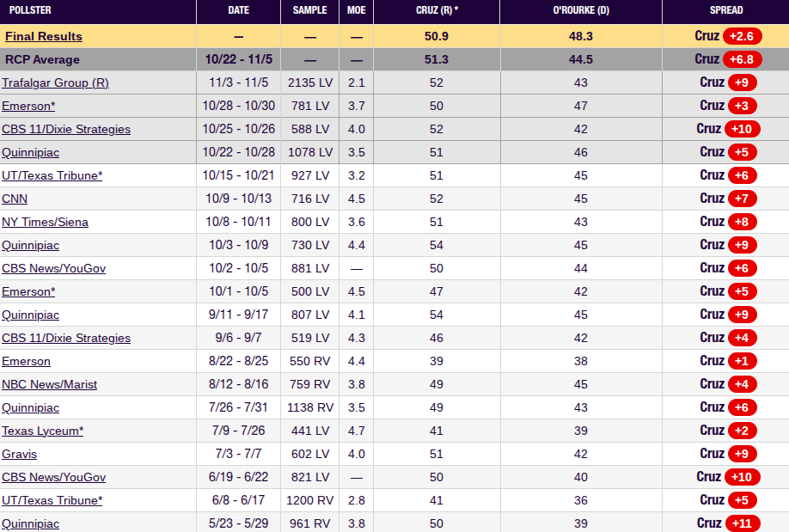Open the Quinnipiac poll dated 9/11 - 9/17
This screenshot has width=789, height=532.
tap(31, 315)
